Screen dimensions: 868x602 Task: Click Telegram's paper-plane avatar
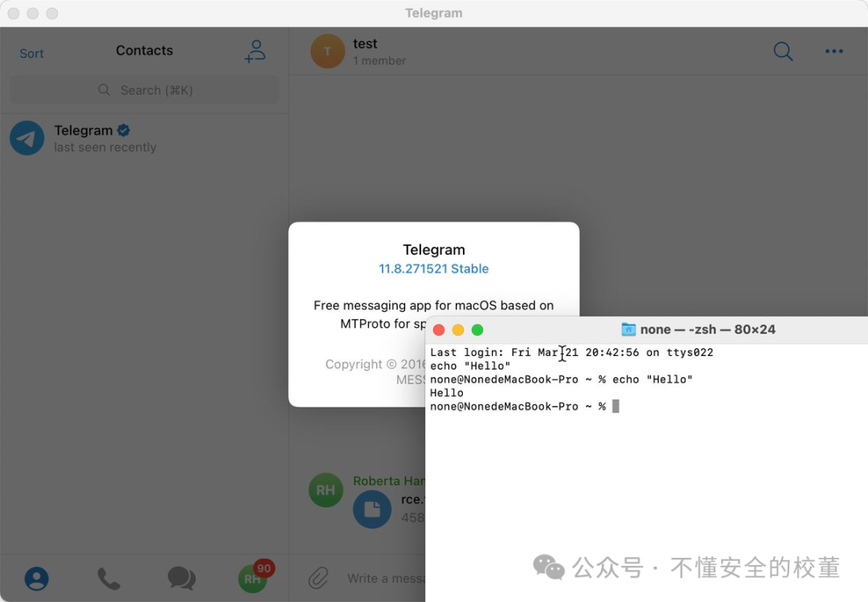click(27, 138)
